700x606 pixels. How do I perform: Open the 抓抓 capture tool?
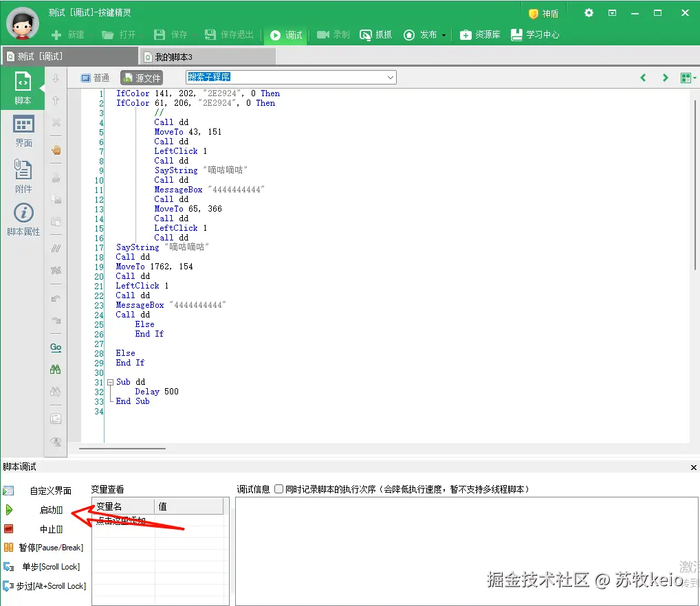coord(376,35)
